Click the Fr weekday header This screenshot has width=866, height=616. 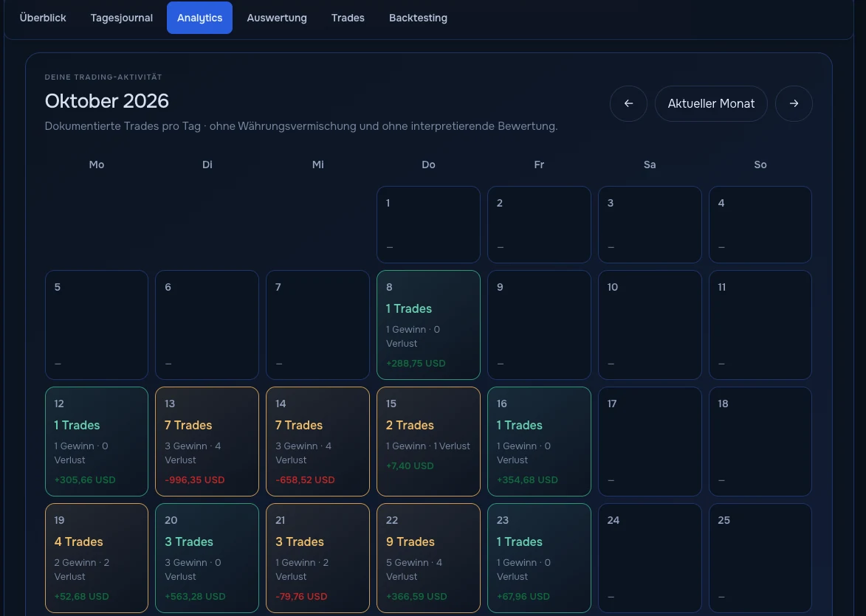coord(539,165)
